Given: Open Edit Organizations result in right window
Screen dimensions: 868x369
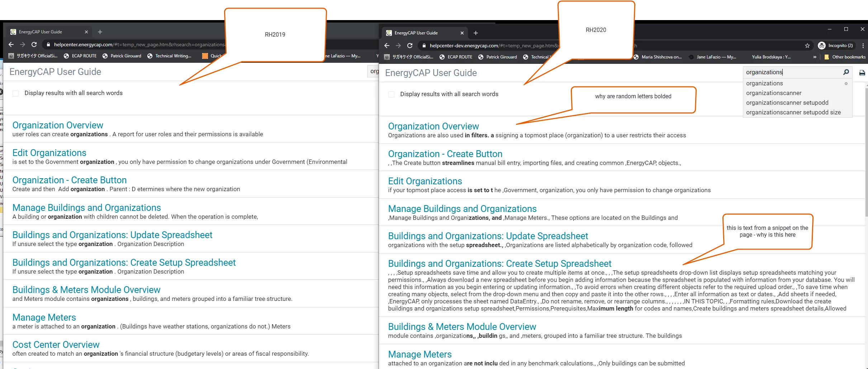Looking at the screenshot, I should coord(425,181).
